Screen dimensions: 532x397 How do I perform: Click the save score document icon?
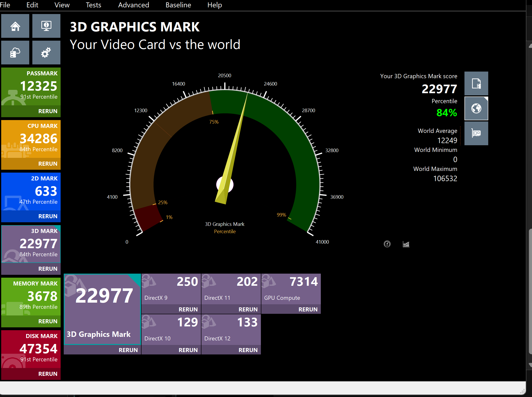476,83
